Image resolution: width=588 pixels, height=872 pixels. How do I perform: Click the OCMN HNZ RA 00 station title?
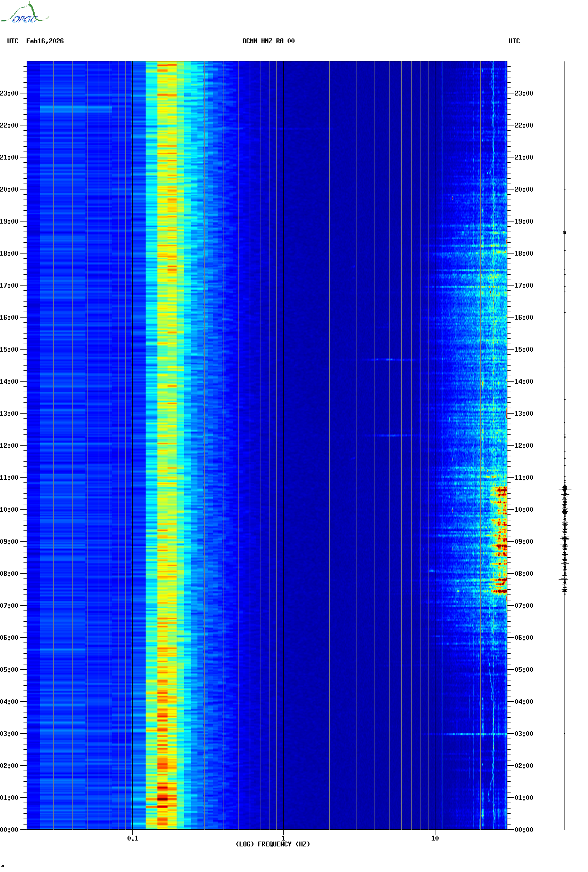[x=268, y=41]
